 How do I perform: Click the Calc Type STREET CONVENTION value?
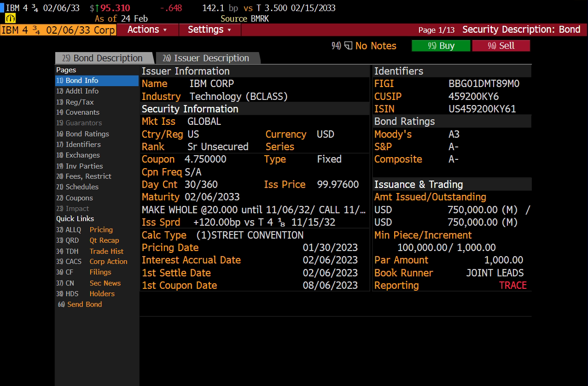pyautogui.click(x=250, y=235)
